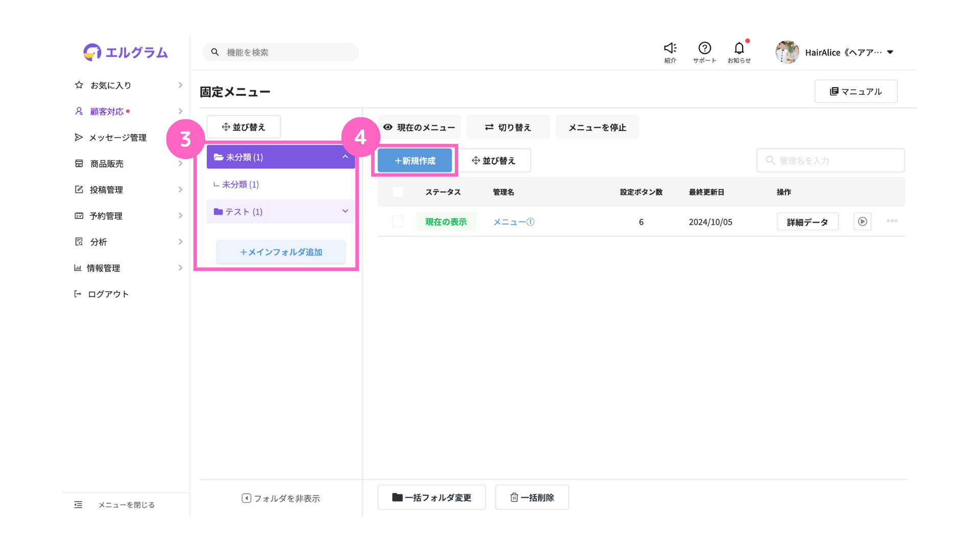Expand the 顧客対応 sidebar chevron
980x551 pixels.
[x=180, y=111]
